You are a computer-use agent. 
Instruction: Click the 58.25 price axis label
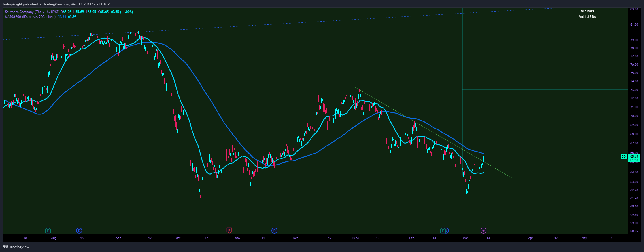point(634,231)
